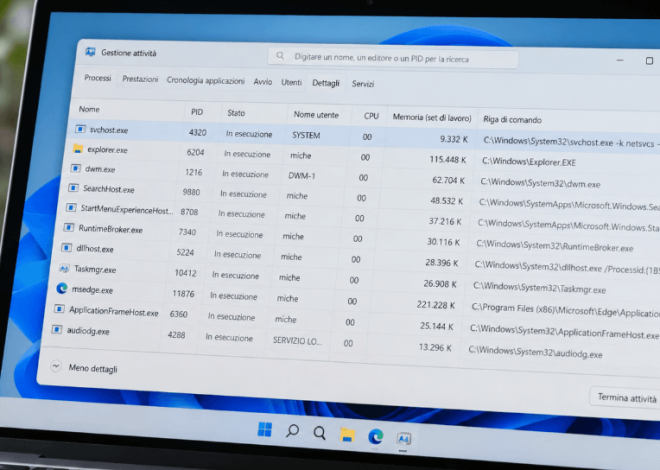660x470 pixels.
Task: Select the dwm.exe row name
Action: pyautogui.click(x=100, y=169)
